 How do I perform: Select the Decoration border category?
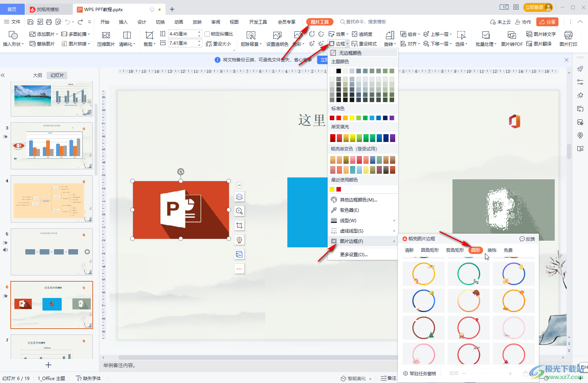coord(492,250)
